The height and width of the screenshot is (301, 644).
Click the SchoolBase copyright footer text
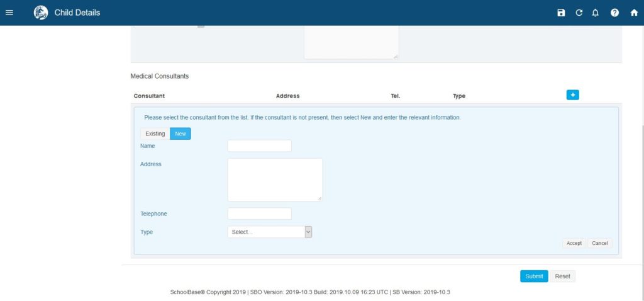[x=310, y=292]
